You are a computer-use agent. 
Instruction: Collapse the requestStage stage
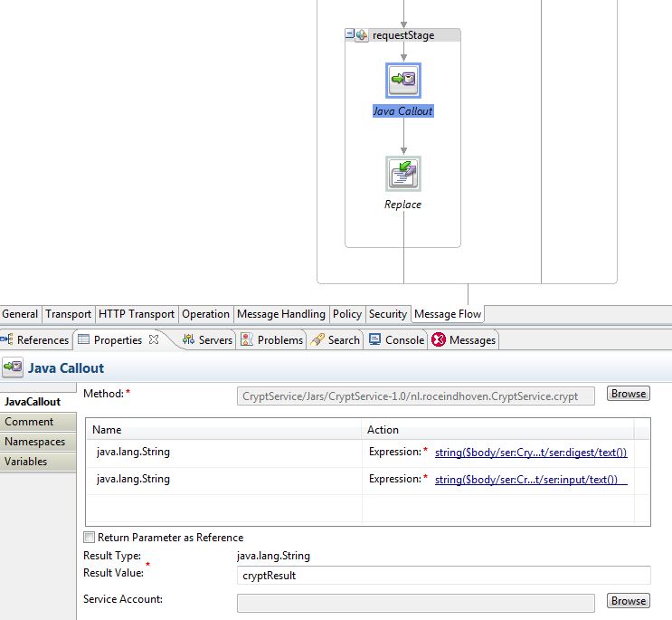pyautogui.click(x=350, y=34)
